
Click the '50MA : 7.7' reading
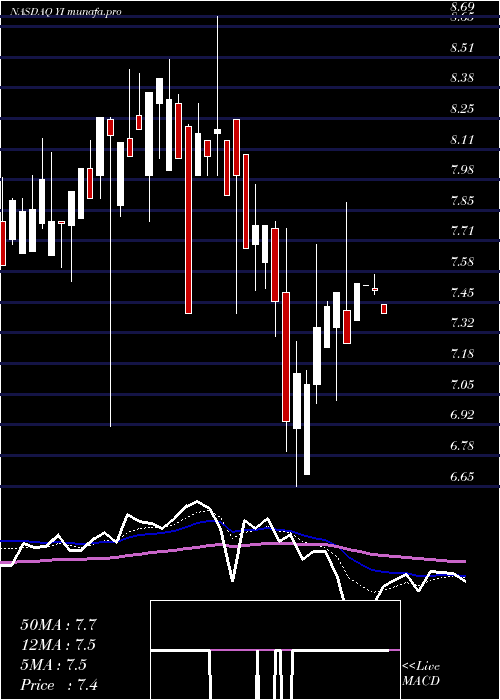58,625
